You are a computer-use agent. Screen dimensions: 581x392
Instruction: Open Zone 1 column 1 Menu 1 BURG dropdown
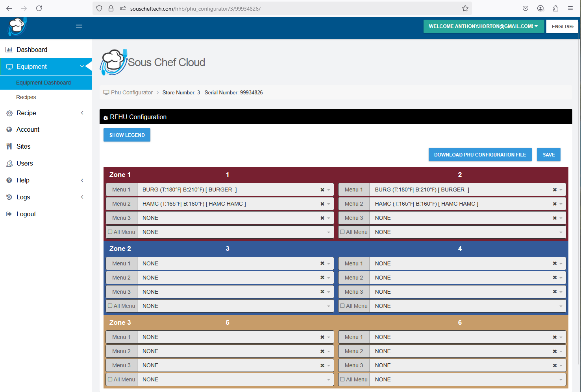[x=235, y=190]
